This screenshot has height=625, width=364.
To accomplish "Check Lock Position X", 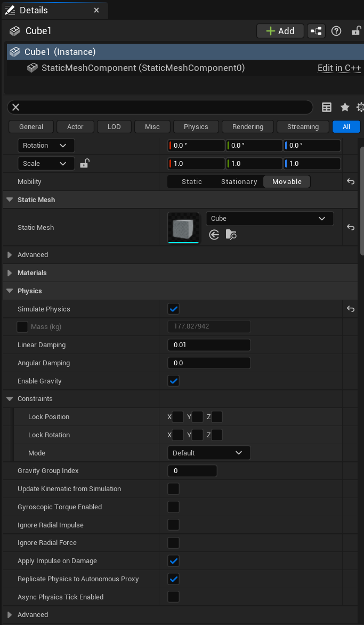I will (177, 417).
